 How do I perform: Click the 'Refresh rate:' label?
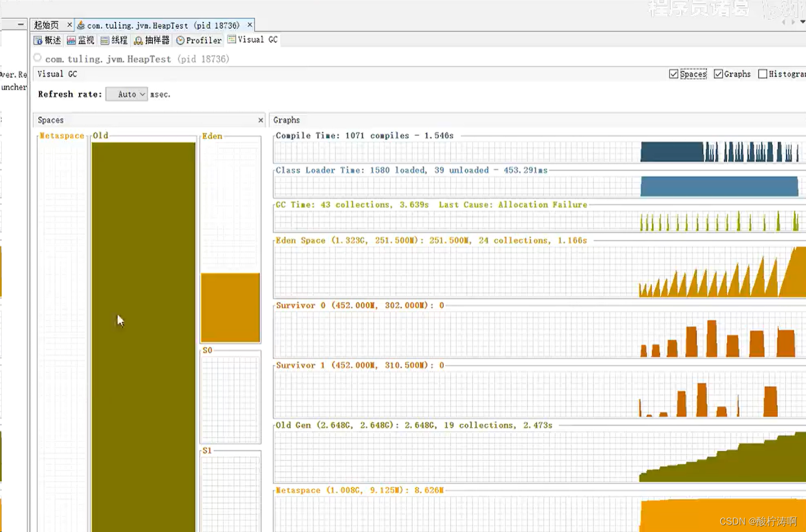(x=70, y=94)
